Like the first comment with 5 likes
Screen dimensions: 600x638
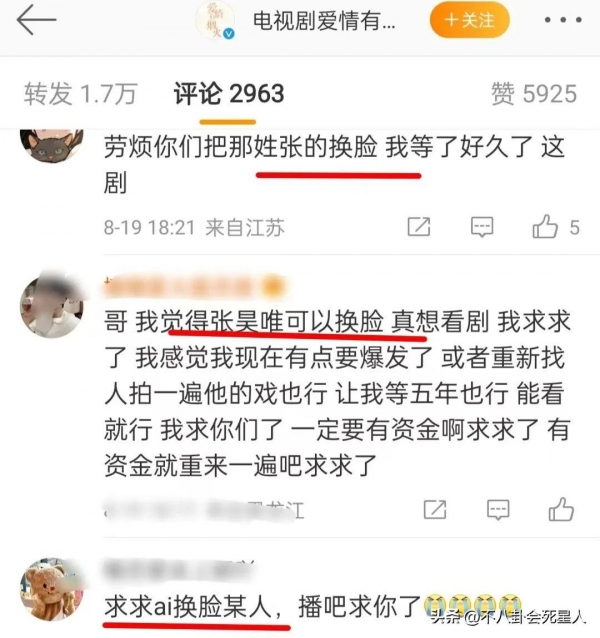pos(556,227)
